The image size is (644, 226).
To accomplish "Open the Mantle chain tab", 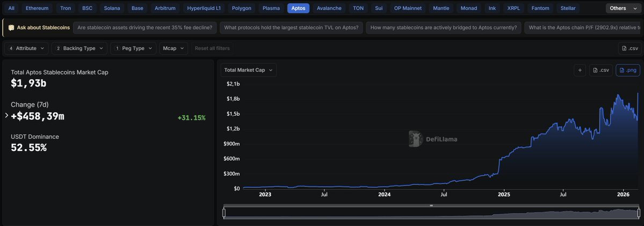I will (x=441, y=8).
